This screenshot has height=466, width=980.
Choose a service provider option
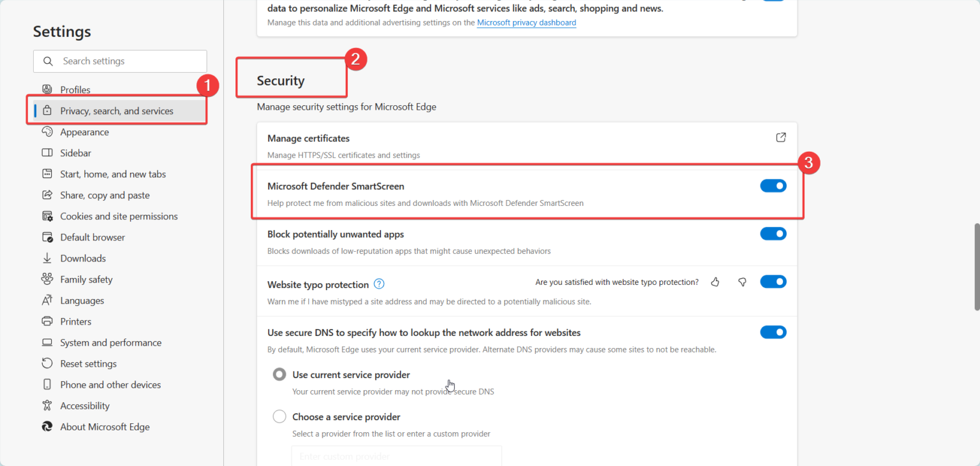[x=279, y=416]
